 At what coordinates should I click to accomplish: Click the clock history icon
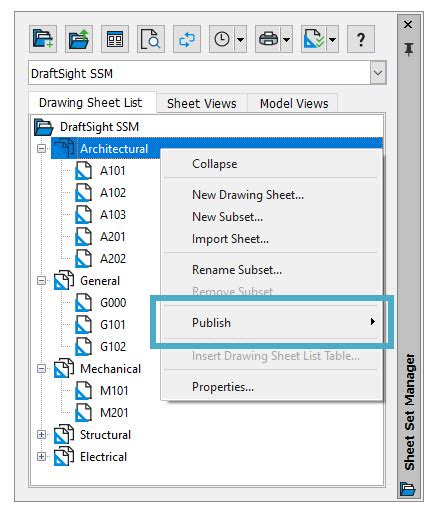[x=222, y=39]
